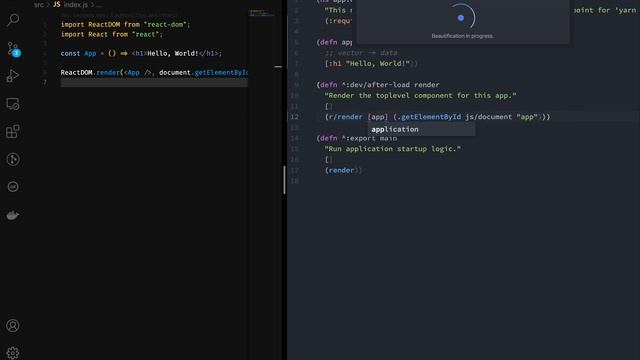
Task: Click the const App arrow function line
Action: [x=141, y=53]
